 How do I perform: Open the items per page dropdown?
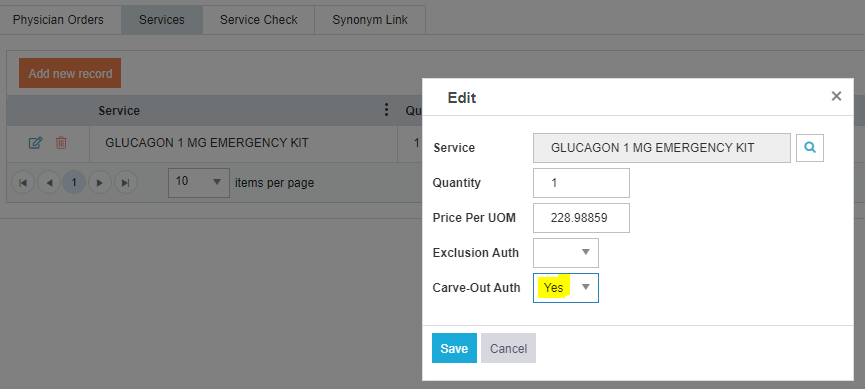[199, 182]
